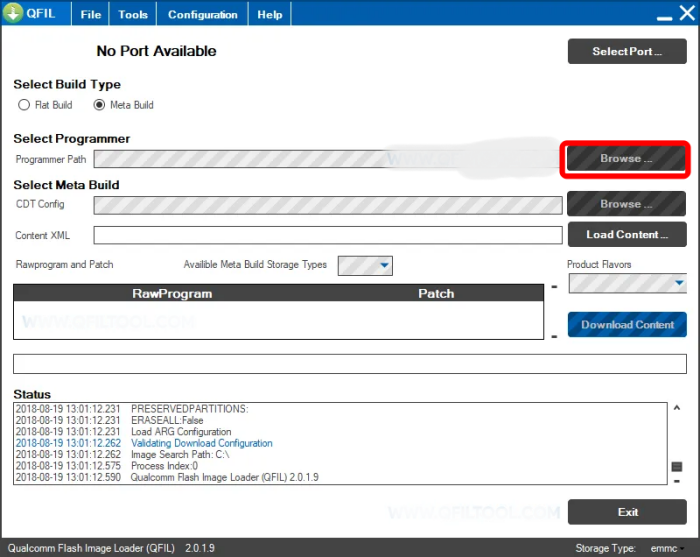700x557 pixels.
Task: Open the File menu
Action: [x=91, y=14]
